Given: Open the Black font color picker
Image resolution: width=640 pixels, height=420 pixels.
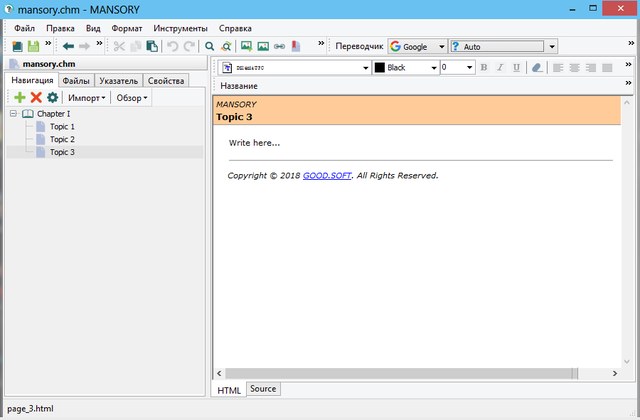Looking at the screenshot, I should [406, 68].
